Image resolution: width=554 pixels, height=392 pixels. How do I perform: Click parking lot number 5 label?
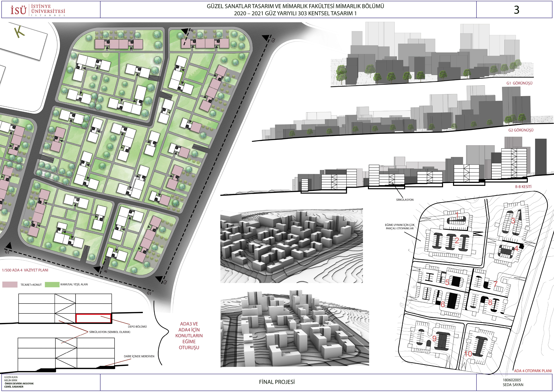[x=447, y=282]
